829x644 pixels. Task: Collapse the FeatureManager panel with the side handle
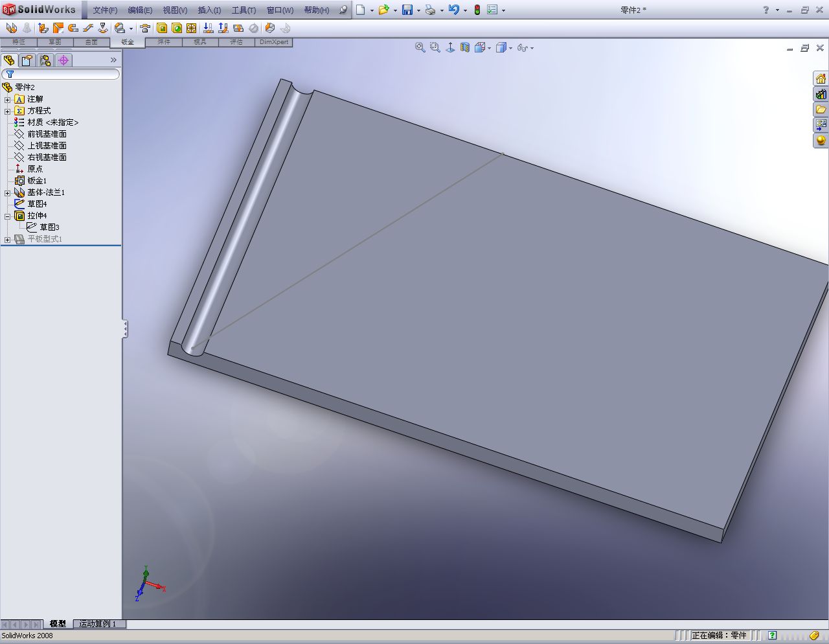coord(125,329)
